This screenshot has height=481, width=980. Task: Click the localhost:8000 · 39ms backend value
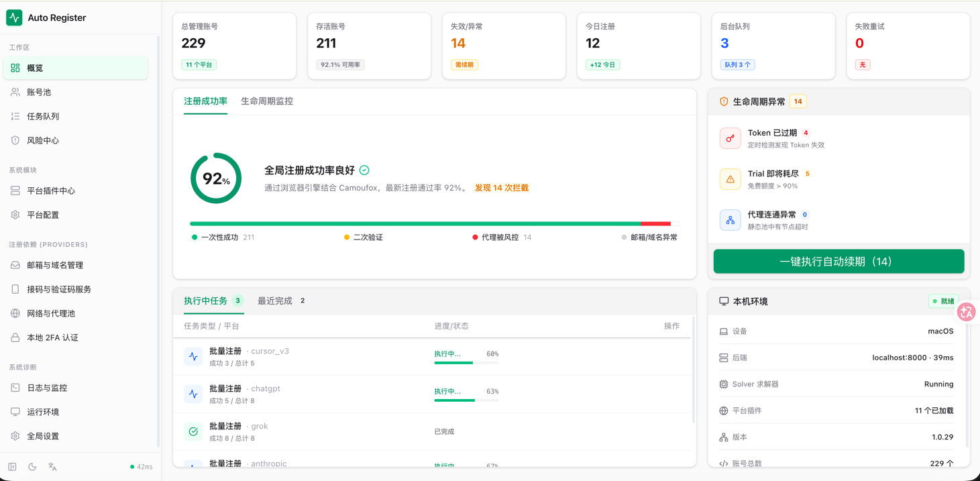912,358
